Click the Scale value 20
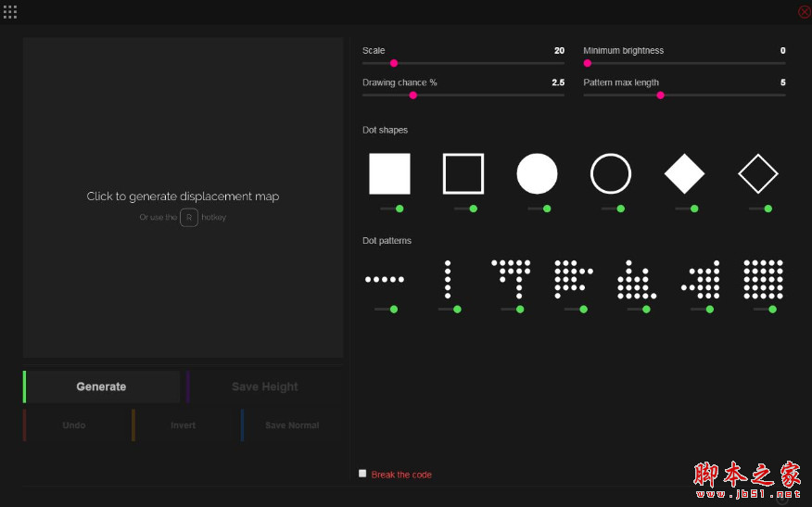This screenshot has width=812, height=507. pos(559,50)
